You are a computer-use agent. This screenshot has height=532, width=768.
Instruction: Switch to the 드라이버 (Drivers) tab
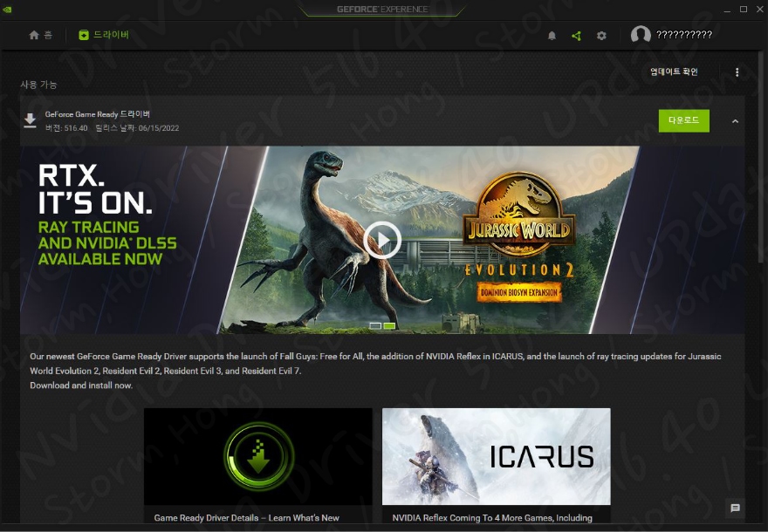[x=104, y=35]
